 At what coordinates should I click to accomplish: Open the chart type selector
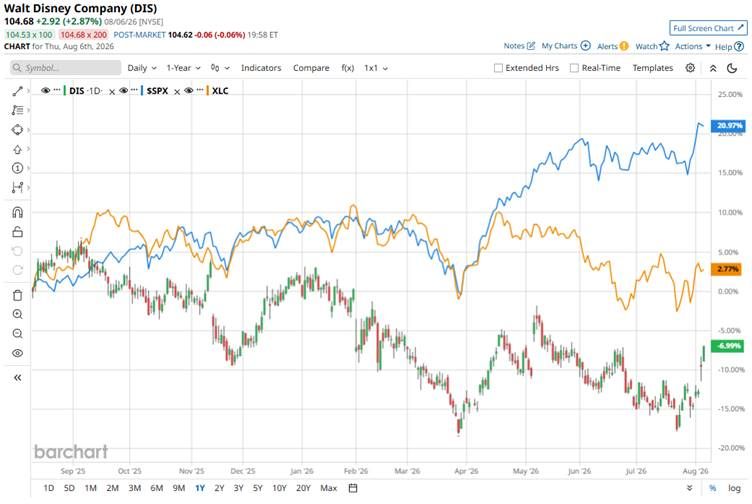click(220, 68)
